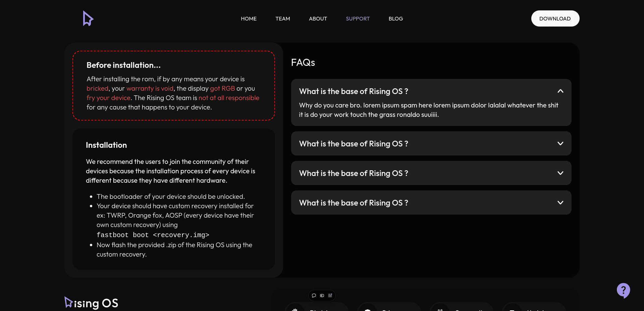The width and height of the screenshot is (644, 311).
Task: Expand the second FAQ with its chevron
Action: (560, 143)
